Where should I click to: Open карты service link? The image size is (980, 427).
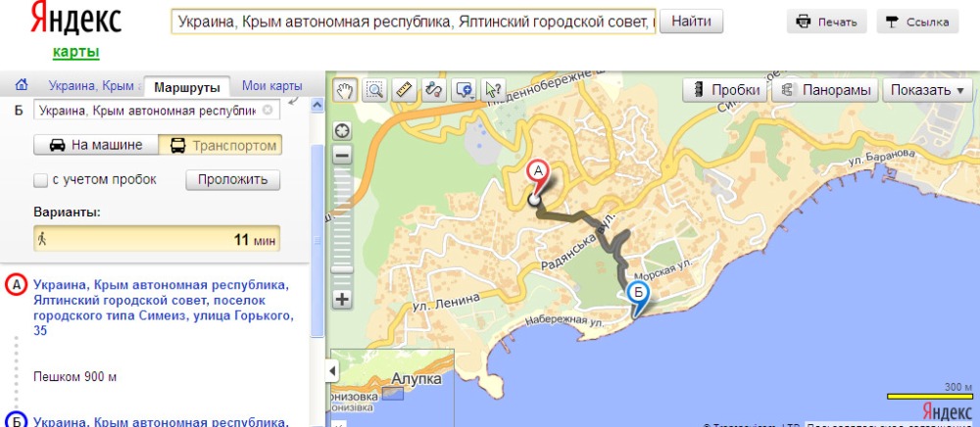point(76,53)
